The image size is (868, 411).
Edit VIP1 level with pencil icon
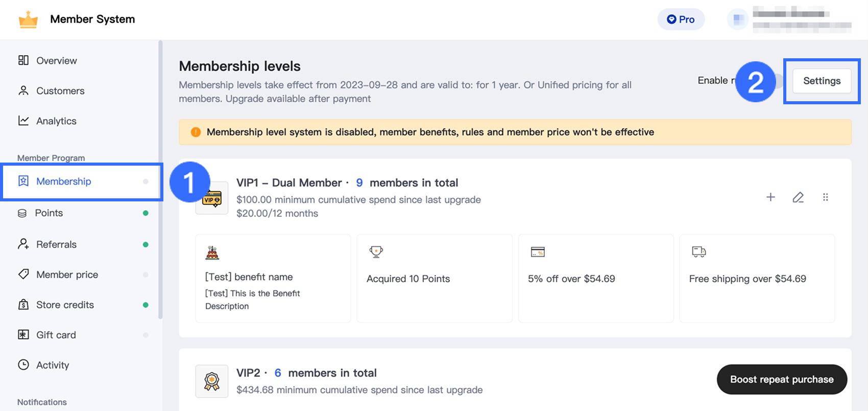click(x=798, y=197)
